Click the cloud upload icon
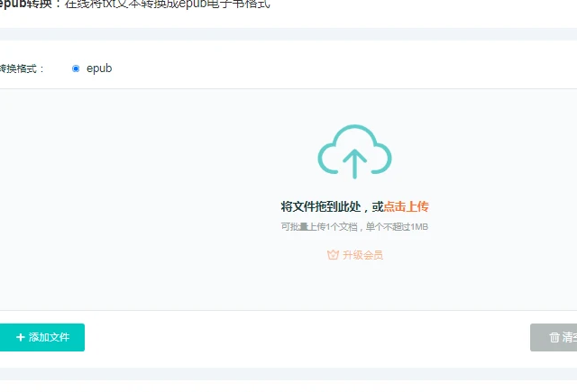This screenshot has width=577, height=392. tap(354, 151)
